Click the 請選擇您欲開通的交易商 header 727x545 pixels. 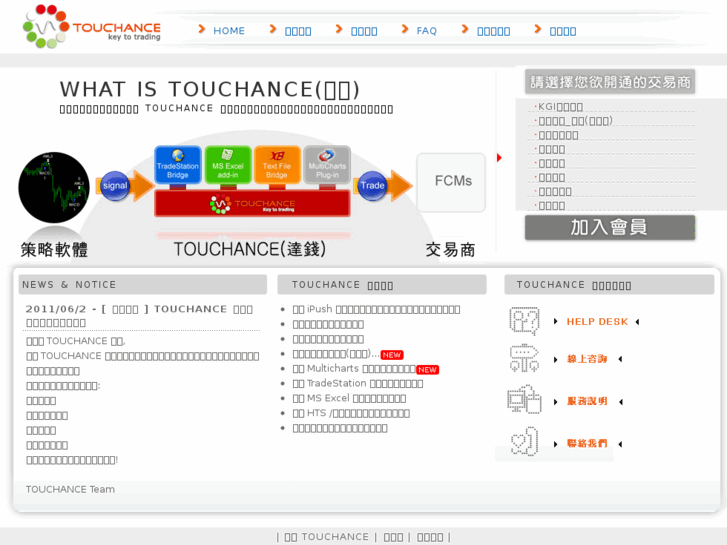pyautogui.click(x=610, y=82)
